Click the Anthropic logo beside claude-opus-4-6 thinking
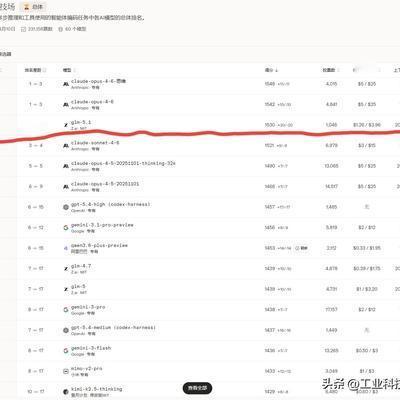 click(66, 84)
